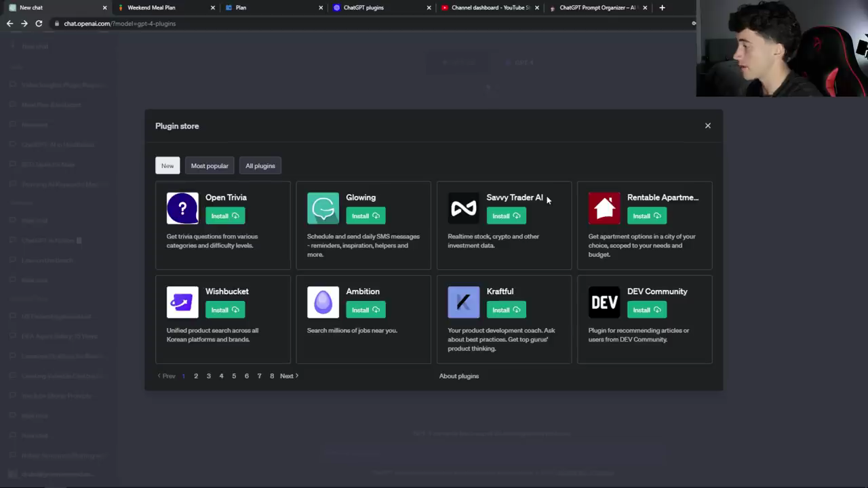Viewport: 868px width, 488px height.
Task: Click the Plugin store heading
Action: click(177, 126)
